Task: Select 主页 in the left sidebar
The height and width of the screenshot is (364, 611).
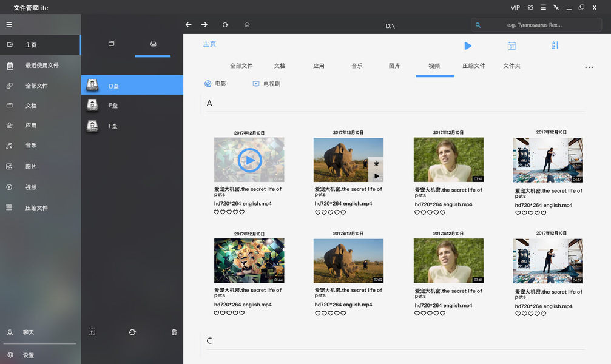Action: pyautogui.click(x=40, y=45)
